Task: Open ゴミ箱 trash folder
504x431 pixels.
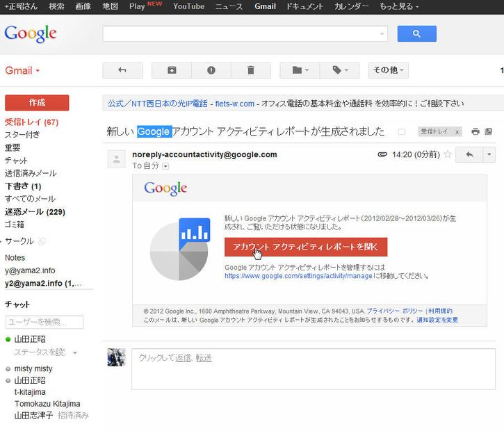Action: click(x=15, y=225)
